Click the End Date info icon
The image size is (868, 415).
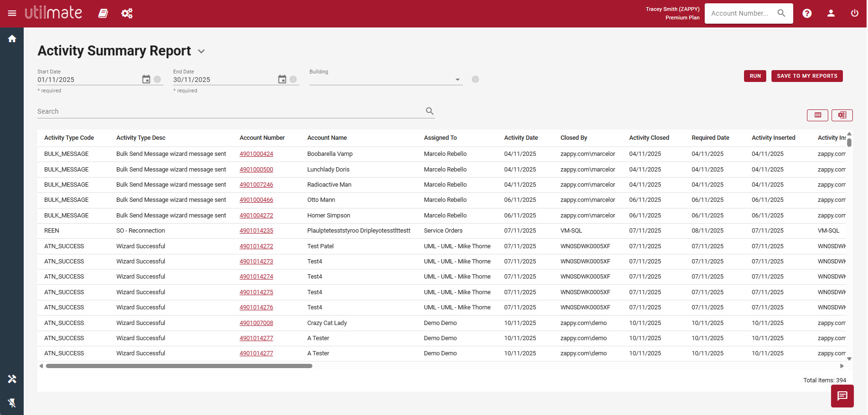(293, 79)
